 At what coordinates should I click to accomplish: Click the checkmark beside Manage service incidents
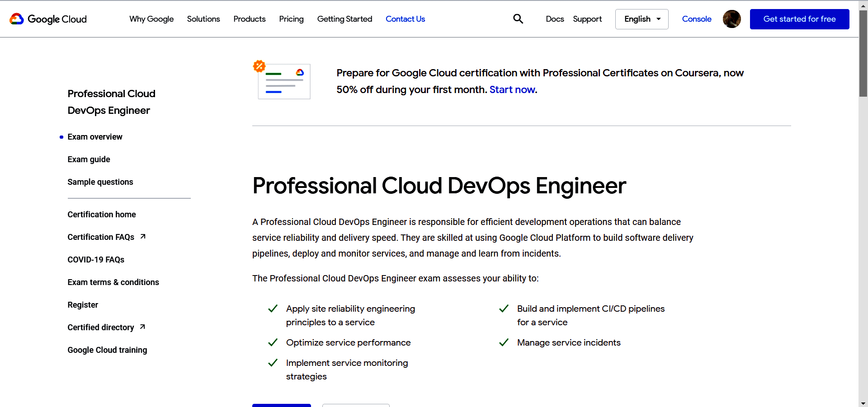click(x=504, y=342)
